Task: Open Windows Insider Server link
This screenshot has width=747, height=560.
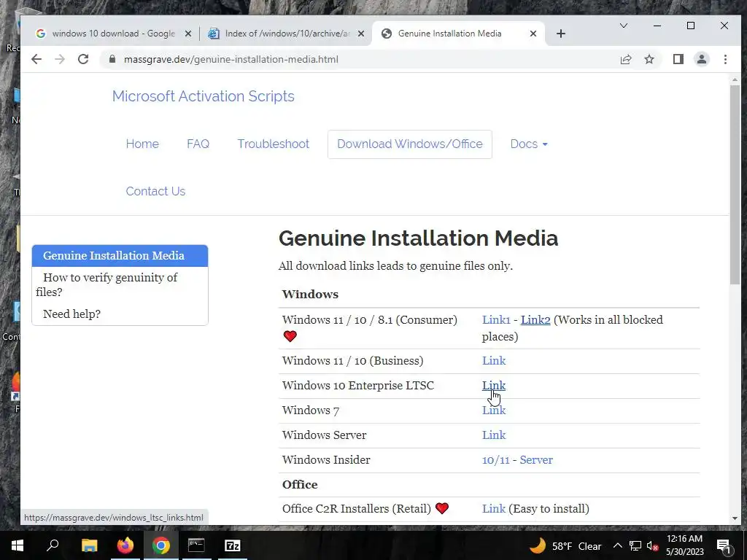Action: (x=536, y=459)
